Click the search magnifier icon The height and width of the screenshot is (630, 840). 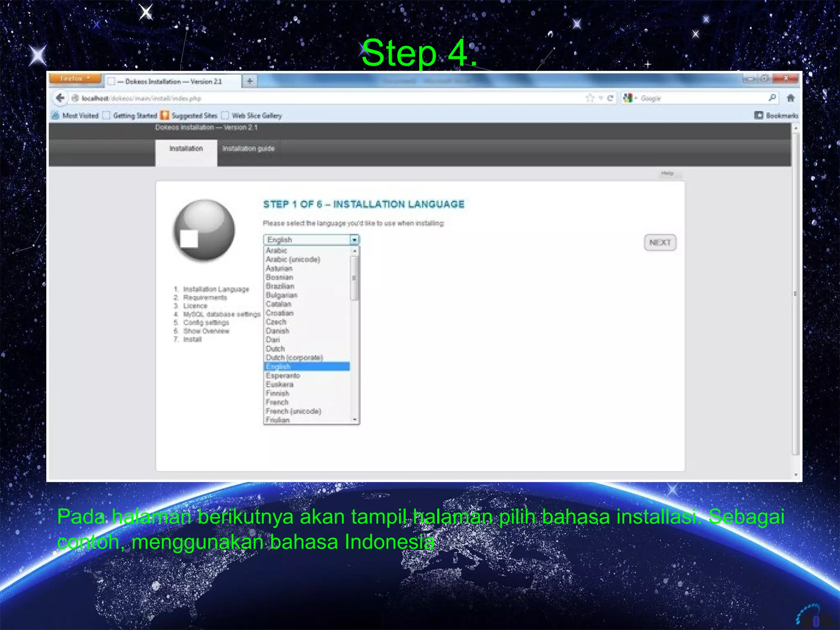pos(772,98)
